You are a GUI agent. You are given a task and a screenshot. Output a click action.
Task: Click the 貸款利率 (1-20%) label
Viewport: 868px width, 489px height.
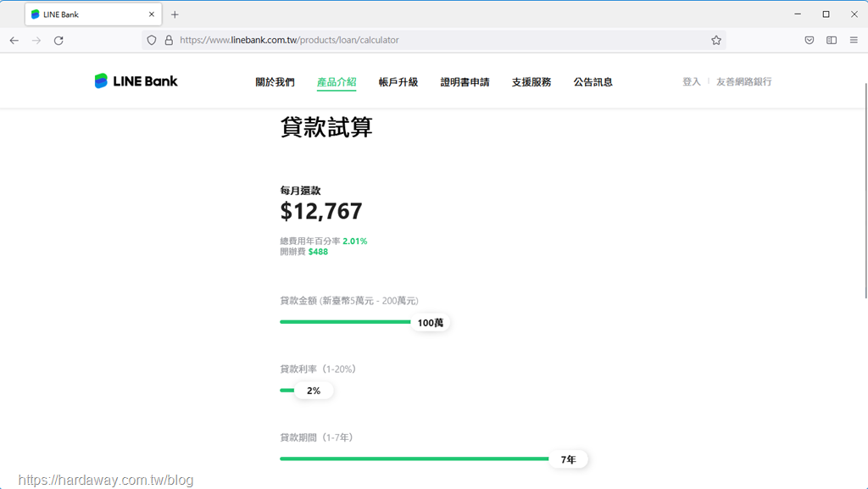tap(318, 369)
